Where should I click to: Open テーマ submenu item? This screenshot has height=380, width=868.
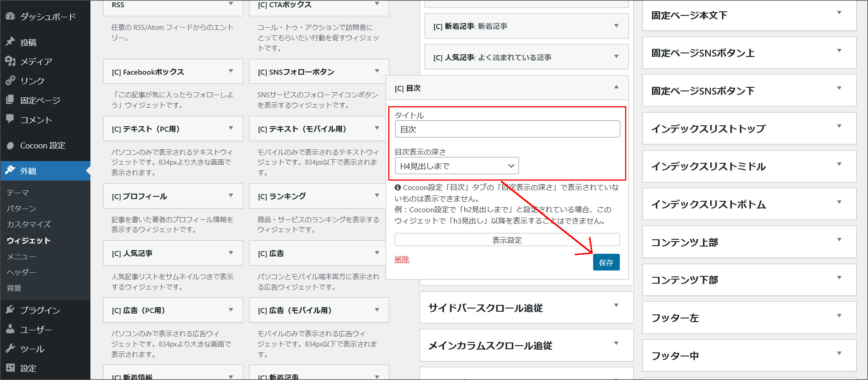tap(18, 193)
